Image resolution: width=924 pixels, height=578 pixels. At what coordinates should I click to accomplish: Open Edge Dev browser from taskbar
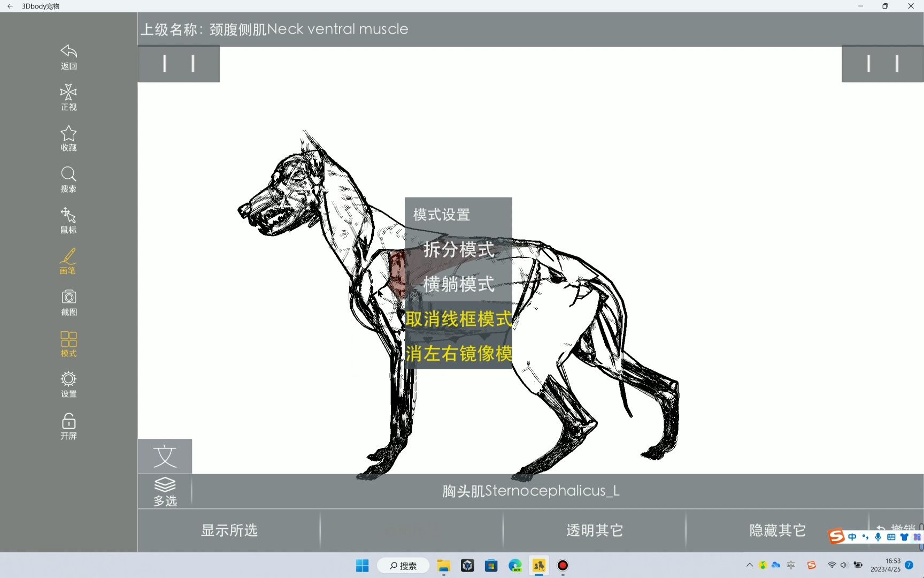coord(515,566)
